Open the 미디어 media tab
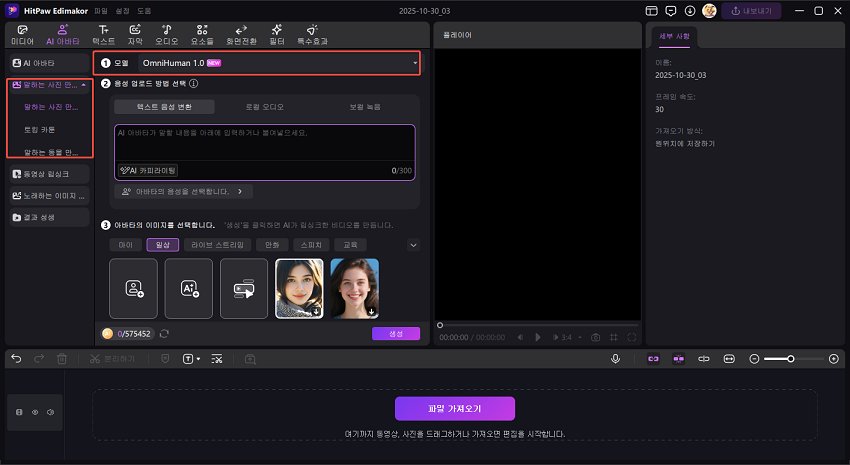 pos(22,35)
